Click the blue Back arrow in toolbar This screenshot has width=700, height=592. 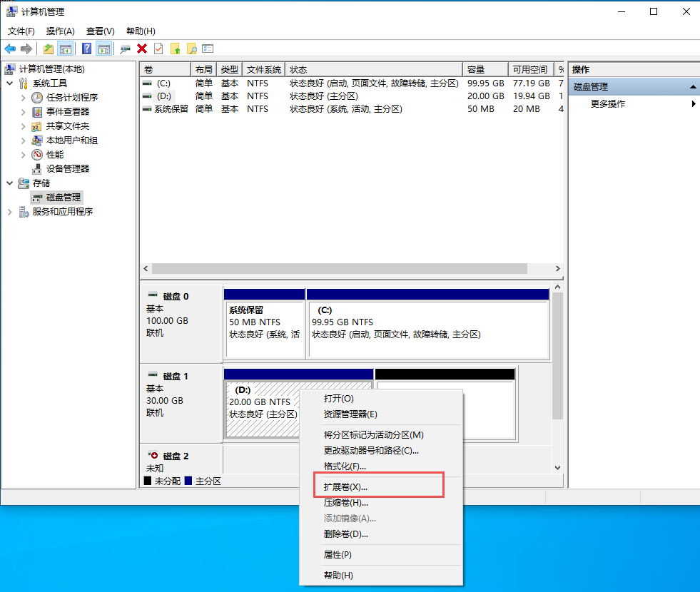pos(10,49)
